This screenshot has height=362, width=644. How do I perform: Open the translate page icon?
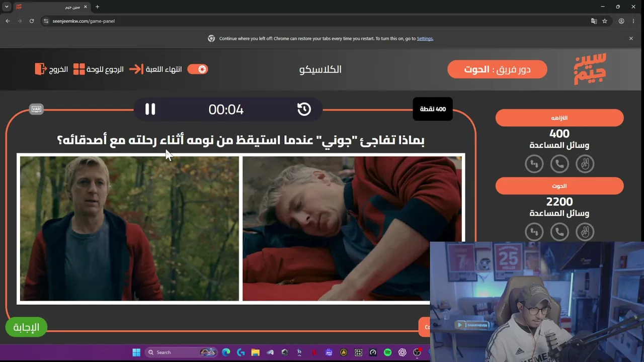[x=594, y=21]
